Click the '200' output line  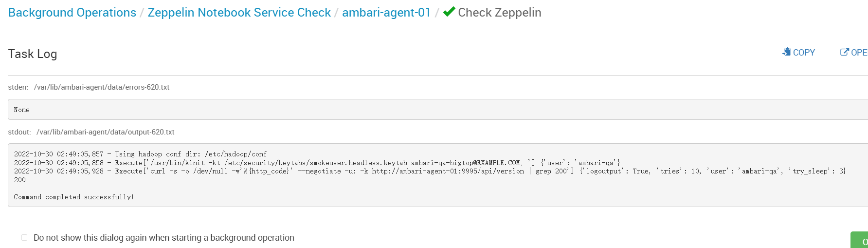20,180
